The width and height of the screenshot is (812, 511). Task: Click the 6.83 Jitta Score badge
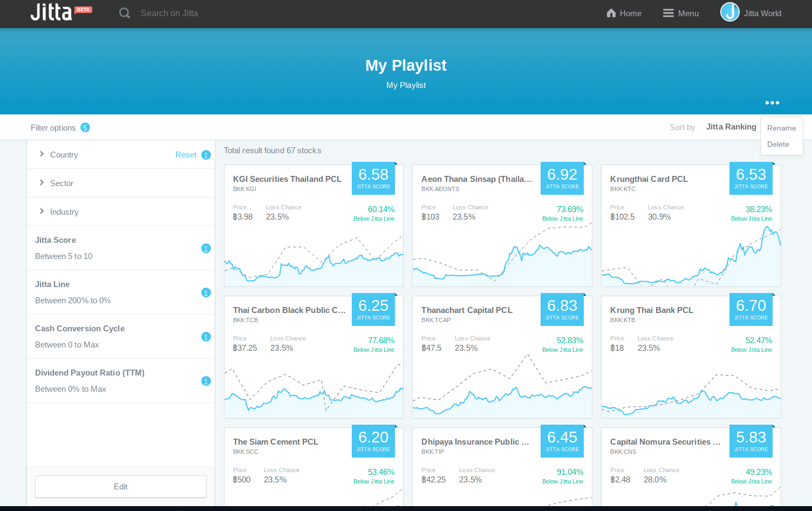[562, 310]
